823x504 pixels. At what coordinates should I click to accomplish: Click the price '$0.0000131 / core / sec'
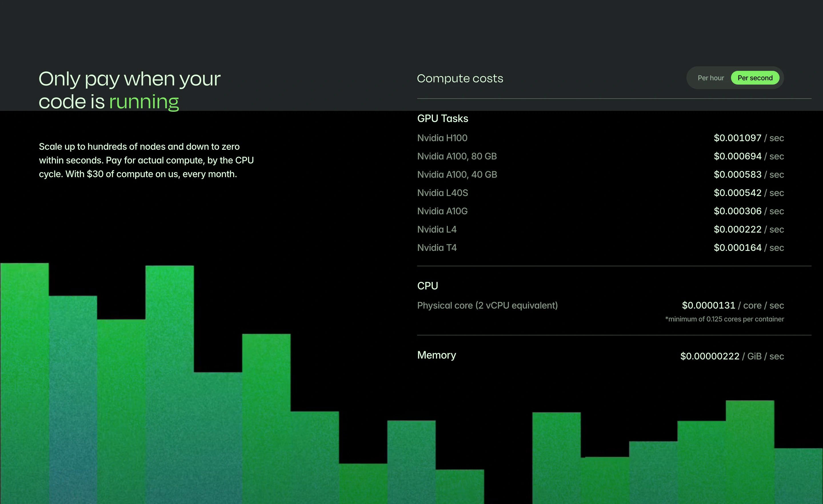(733, 305)
